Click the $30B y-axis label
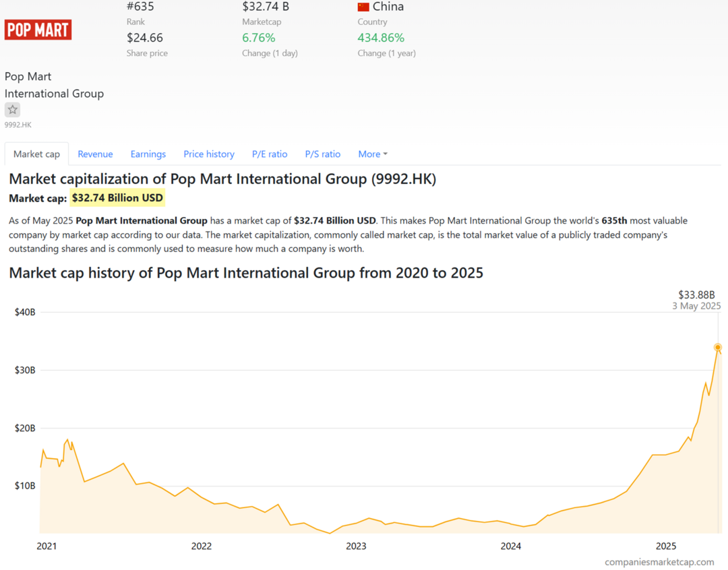728x570 pixels. pos(25,370)
